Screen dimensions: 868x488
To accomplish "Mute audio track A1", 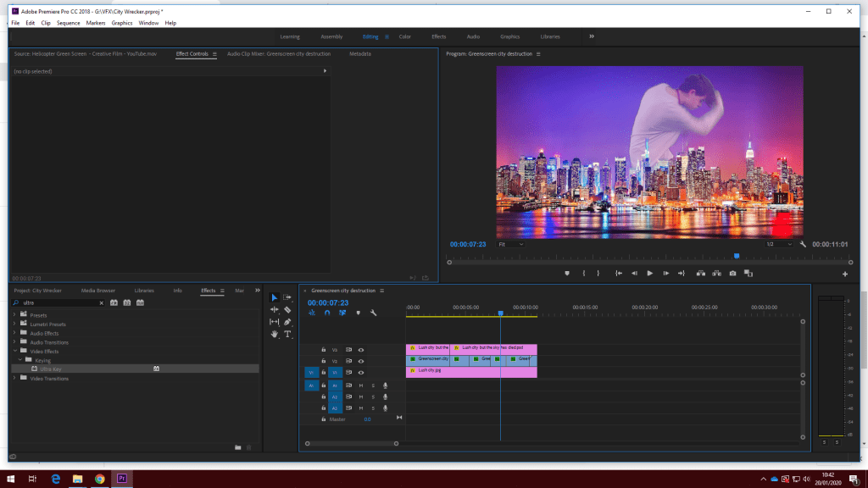I will pos(360,385).
